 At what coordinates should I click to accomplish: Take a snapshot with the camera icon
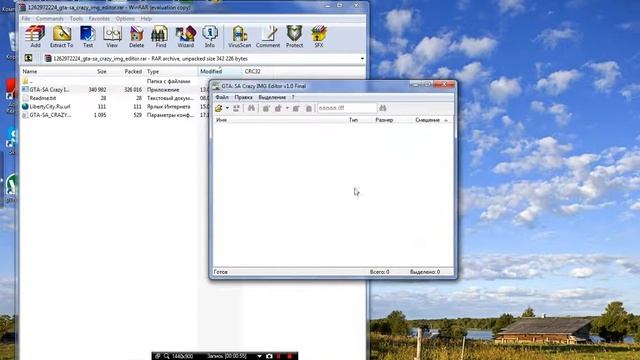(269, 356)
